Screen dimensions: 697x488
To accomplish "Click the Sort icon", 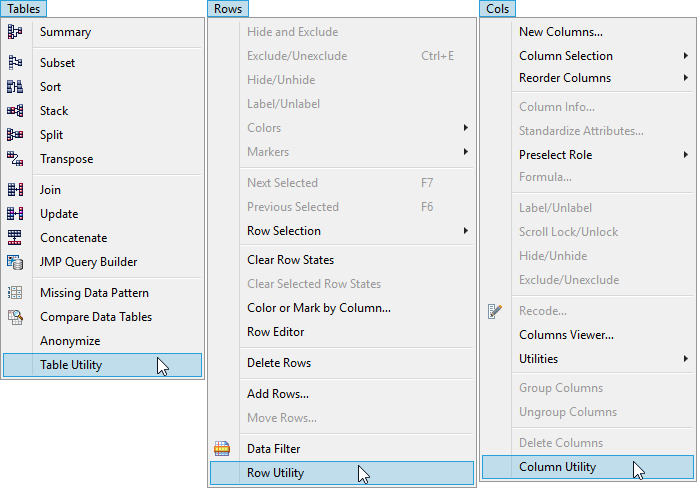I will 15,87.
